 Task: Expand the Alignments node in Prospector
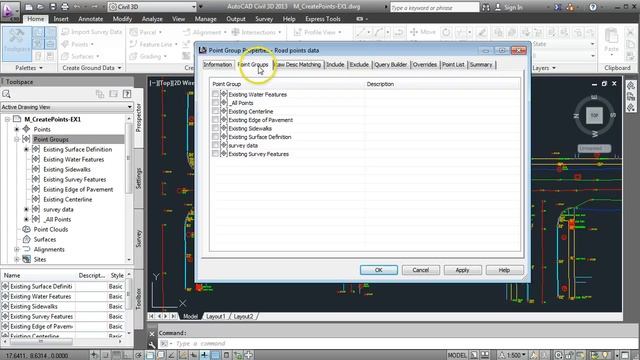pos(17,249)
